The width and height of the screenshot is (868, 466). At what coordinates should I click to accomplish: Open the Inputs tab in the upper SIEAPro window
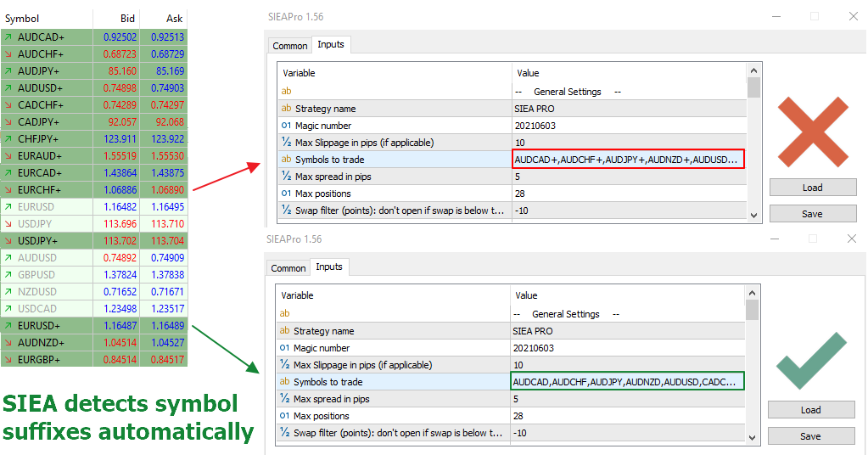330,44
